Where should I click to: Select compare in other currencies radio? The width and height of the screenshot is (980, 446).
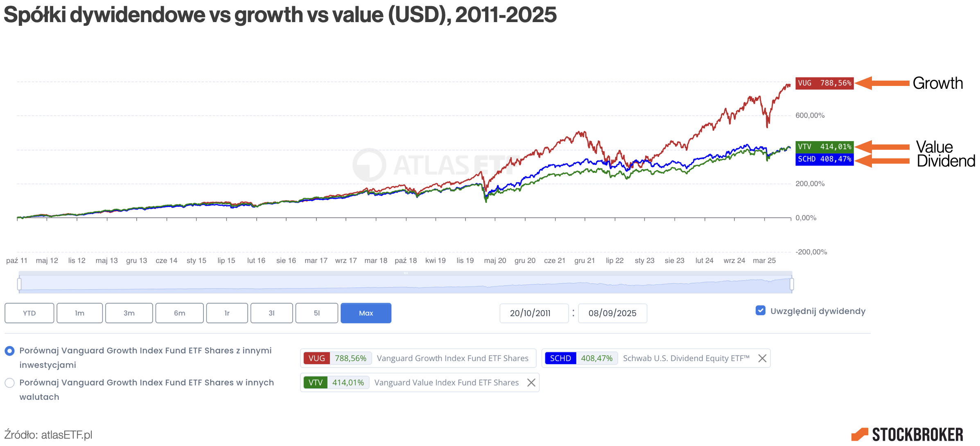point(9,383)
